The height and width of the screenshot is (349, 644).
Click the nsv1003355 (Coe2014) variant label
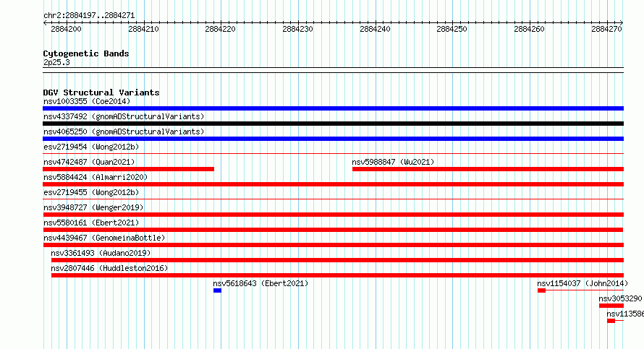point(87,101)
